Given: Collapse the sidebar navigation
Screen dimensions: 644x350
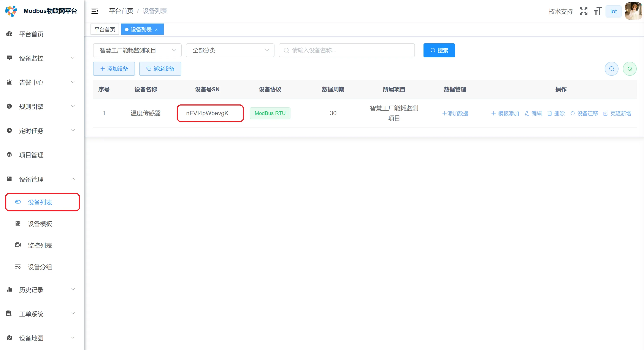Looking at the screenshot, I should coord(95,11).
